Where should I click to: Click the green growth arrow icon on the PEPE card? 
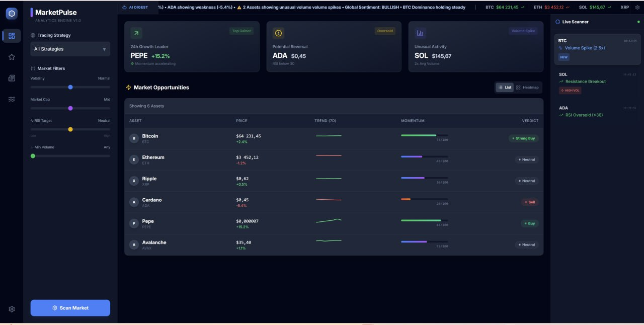(x=135, y=32)
